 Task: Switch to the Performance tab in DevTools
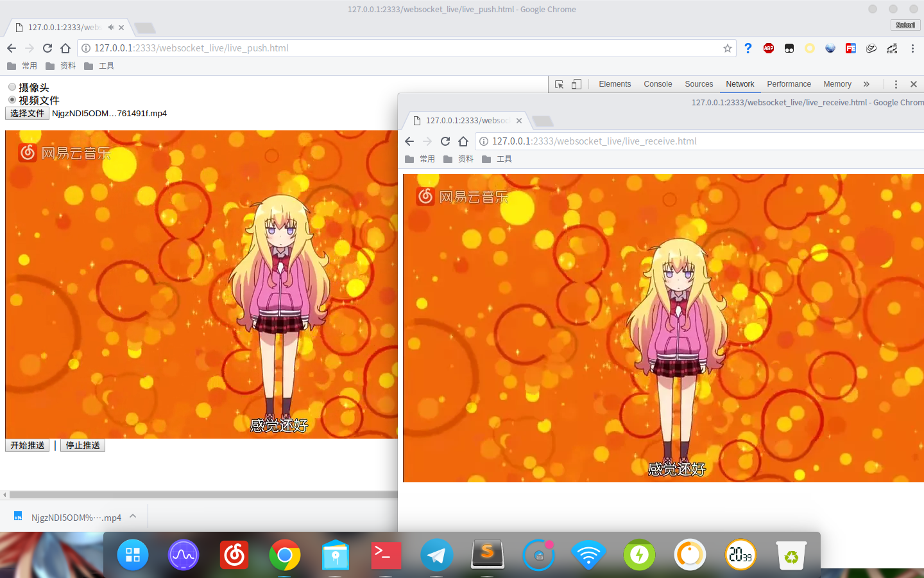(x=789, y=84)
